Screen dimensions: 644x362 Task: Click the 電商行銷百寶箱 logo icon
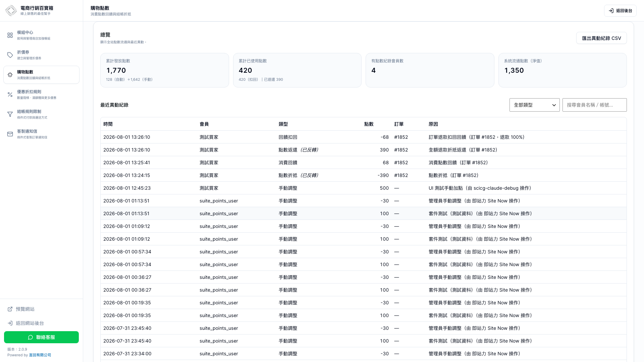point(11,10)
